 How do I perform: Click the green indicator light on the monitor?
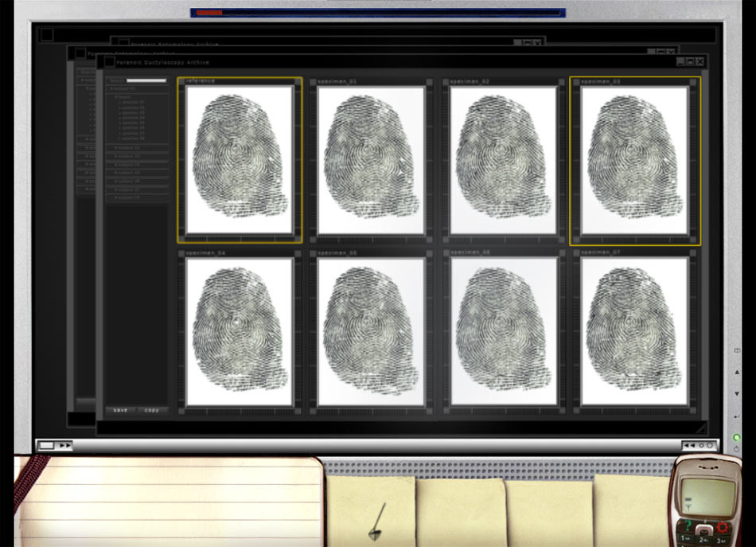(737, 437)
